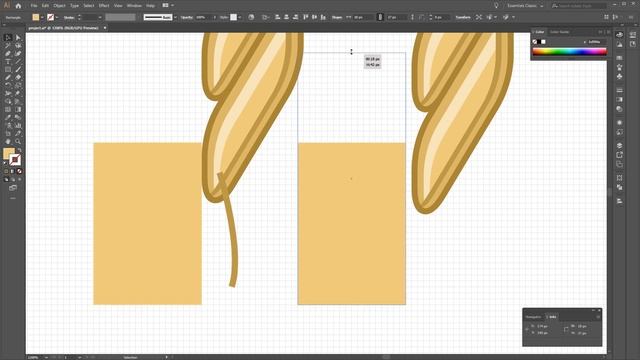Viewport: 640px width, 360px height.
Task: Click the Recolor Artwork wheel icon
Action: 251,17
